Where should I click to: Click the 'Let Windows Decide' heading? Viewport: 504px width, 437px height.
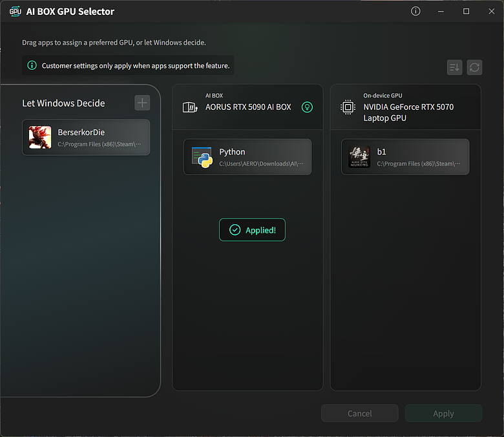[63, 103]
